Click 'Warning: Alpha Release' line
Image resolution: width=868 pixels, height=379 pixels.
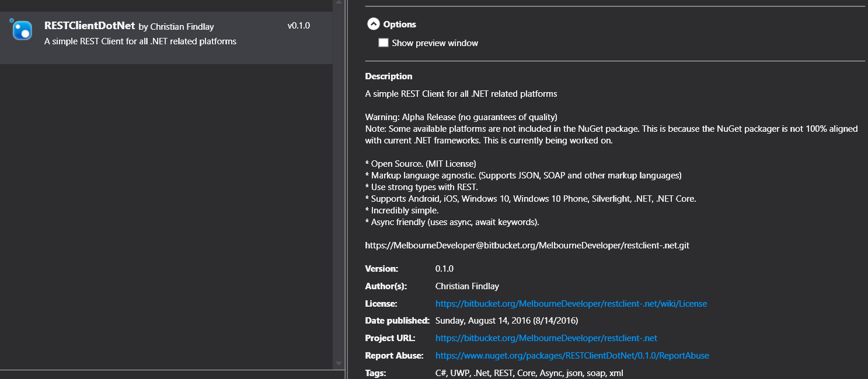[x=461, y=117]
